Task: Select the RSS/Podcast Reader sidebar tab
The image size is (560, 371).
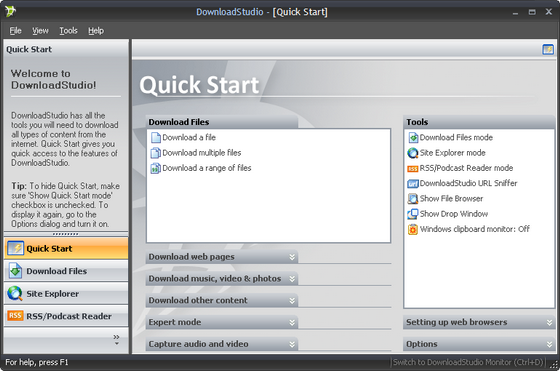Action: [x=66, y=316]
